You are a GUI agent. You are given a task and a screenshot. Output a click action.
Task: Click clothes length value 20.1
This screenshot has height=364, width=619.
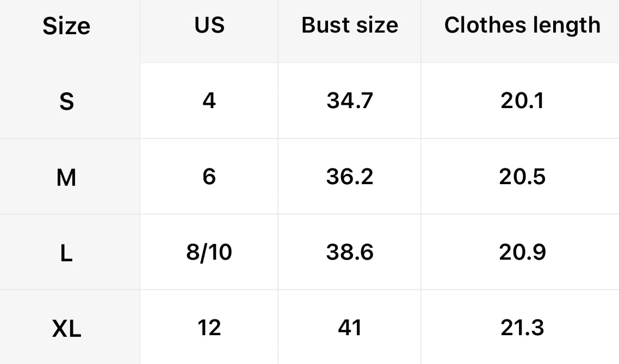(x=522, y=101)
